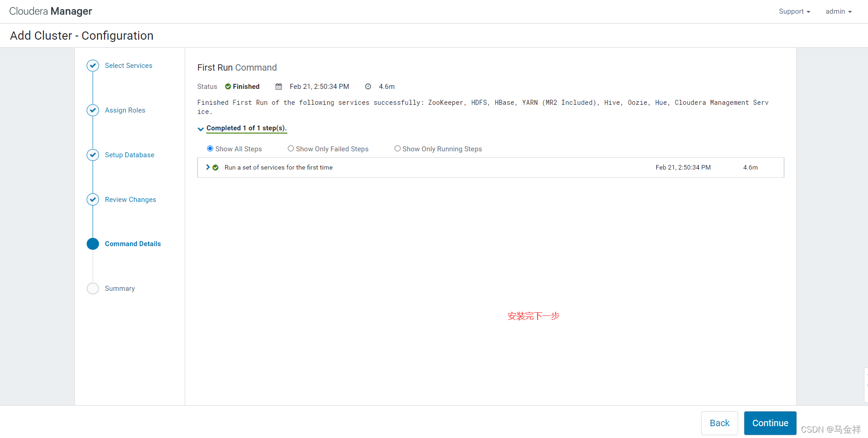Click the Review Changes step checkmark icon
Screen dimensions: 868x438
coord(93,200)
